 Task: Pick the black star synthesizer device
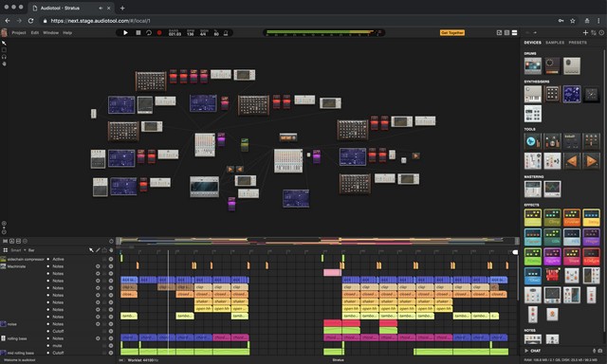(591, 95)
